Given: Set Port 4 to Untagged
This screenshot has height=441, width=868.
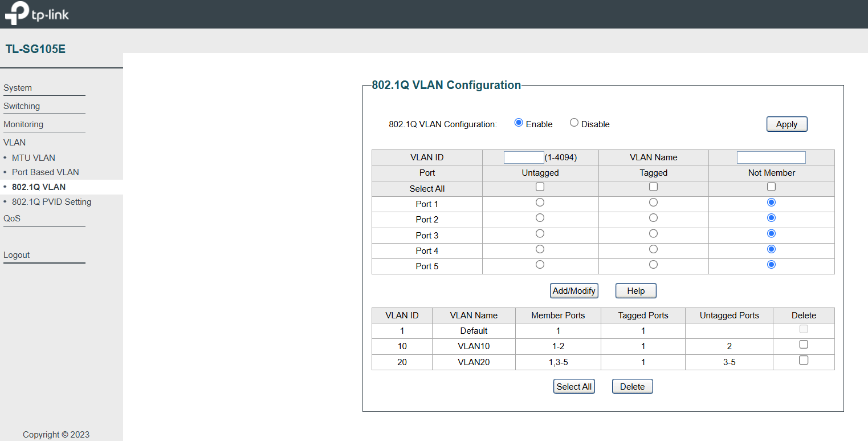Looking at the screenshot, I should 540,249.
